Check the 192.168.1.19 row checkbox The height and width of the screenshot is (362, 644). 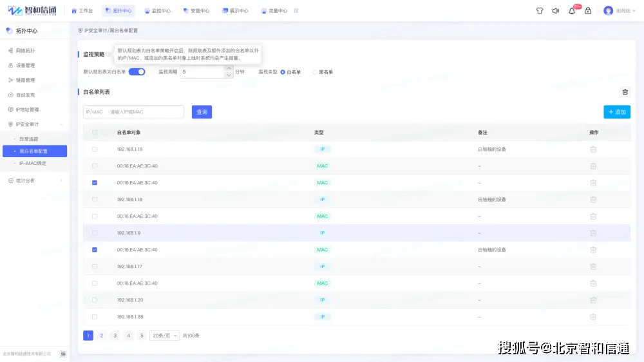95,149
